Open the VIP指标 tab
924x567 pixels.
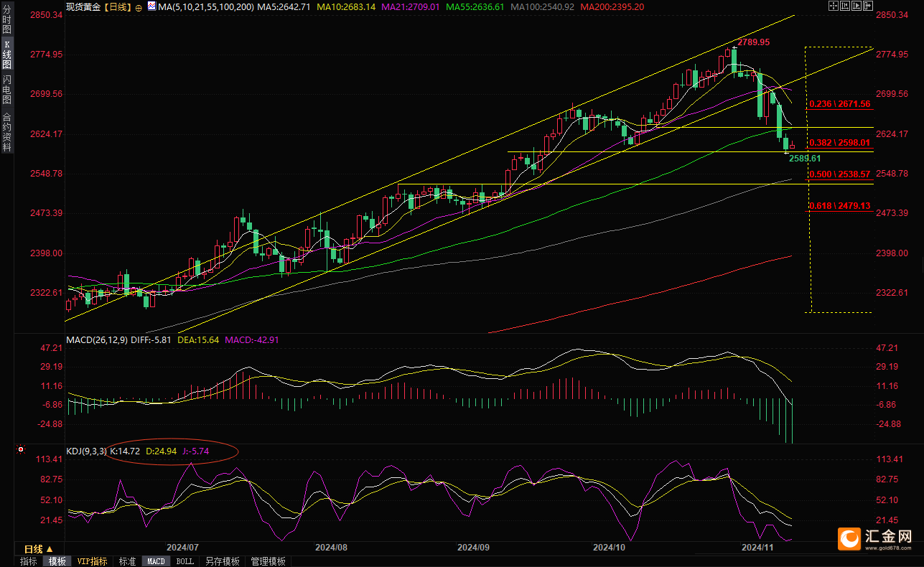93,561
